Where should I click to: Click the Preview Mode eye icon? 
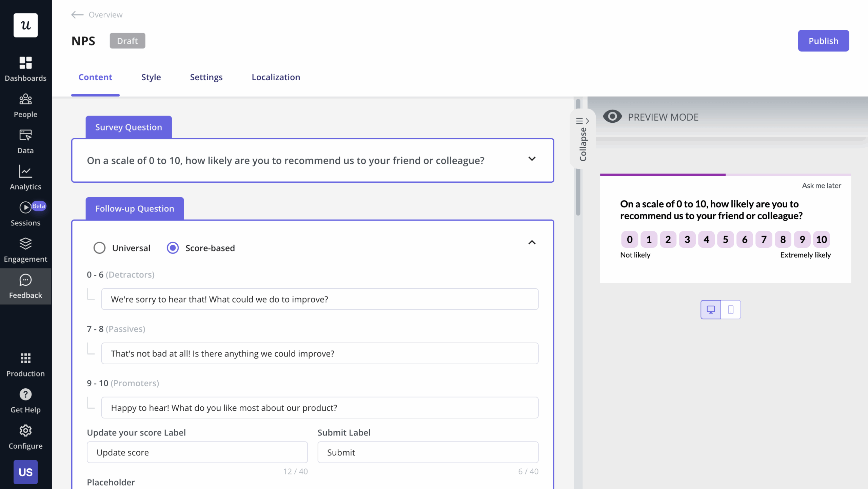612,117
